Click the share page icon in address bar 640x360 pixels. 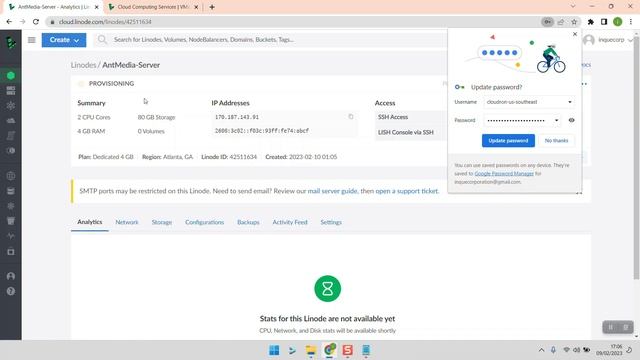(x=561, y=22)
